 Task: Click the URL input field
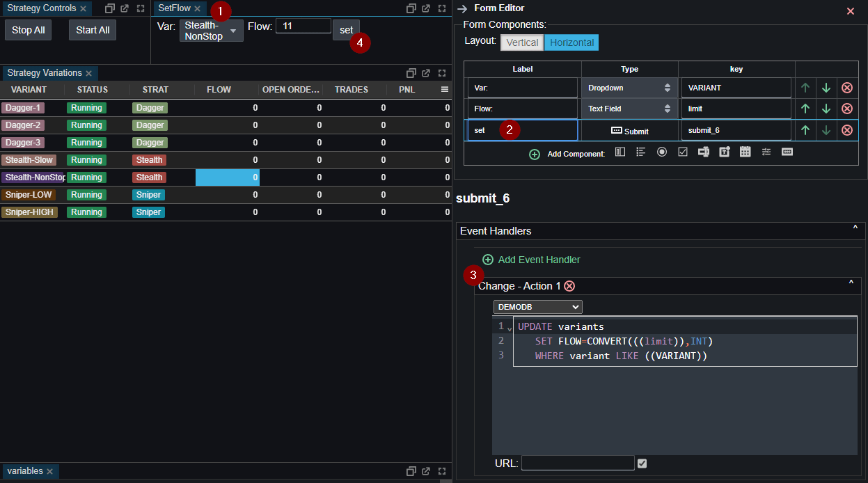point(578,463)
